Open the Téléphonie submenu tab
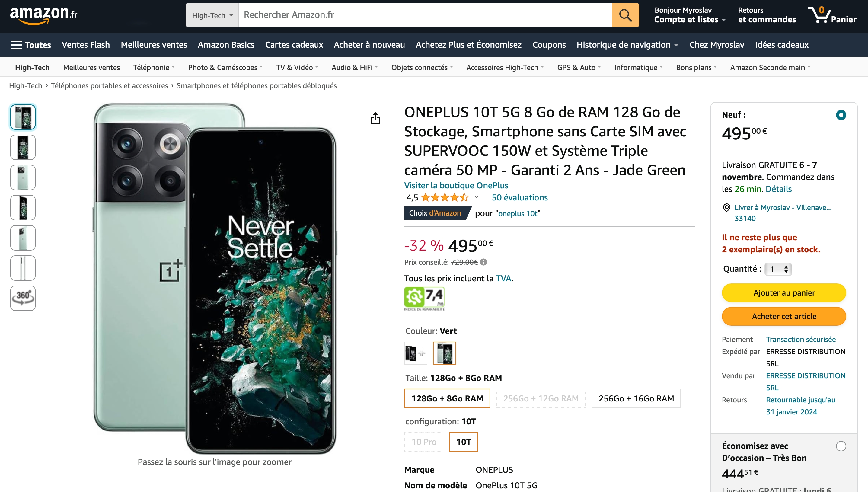The height and width of the screenshot is (492, 868). click(x=154, y=68)
